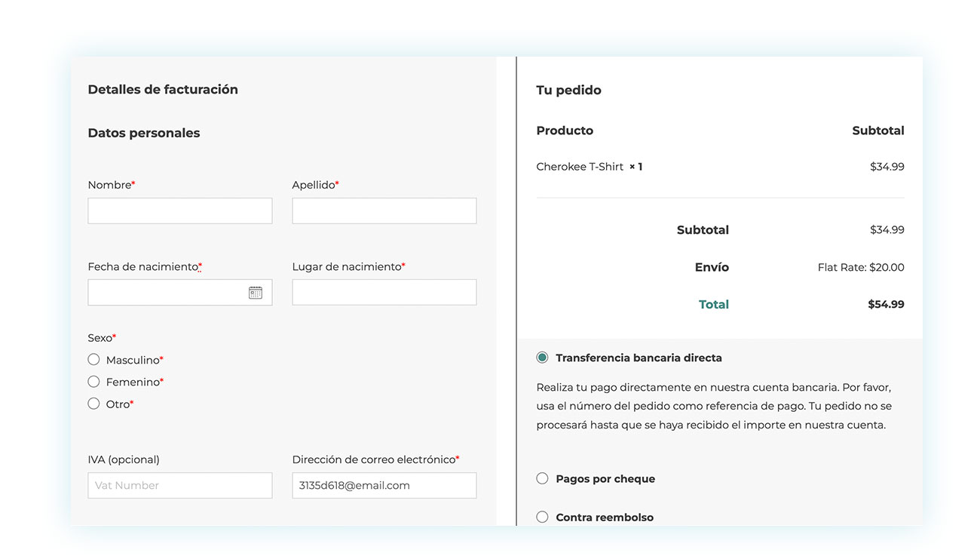Click the Producto column header

click(x=565, y=130)
